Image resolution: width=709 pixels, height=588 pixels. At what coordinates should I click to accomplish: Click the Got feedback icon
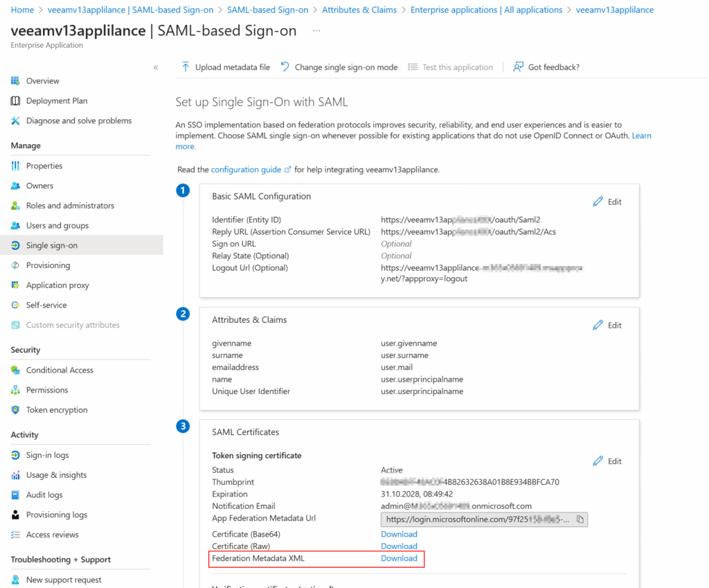click(518, 67)
